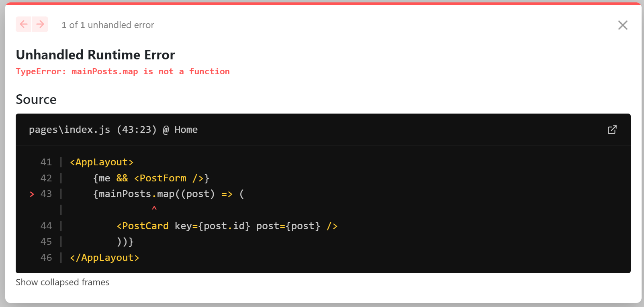Image resolution: width=644 pixels, height=307 pixels.
Task: Click the Unhandled Runtime Error heading
Action: 95,55
